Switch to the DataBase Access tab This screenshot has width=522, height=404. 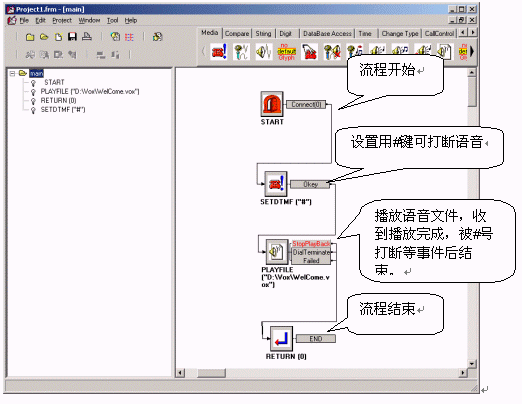coord(327,33)
